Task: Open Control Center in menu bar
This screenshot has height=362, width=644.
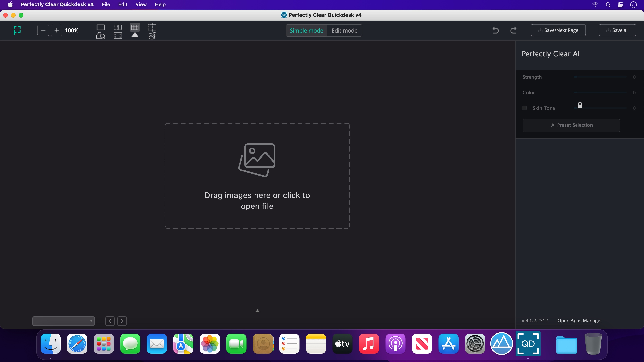Action: (x=621, y=5)
